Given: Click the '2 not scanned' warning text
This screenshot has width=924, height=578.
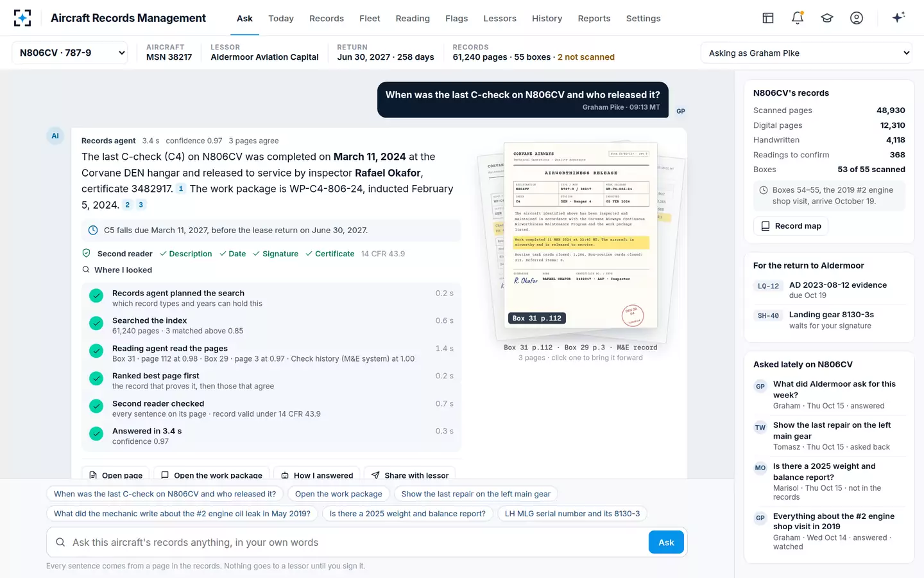Looking at the screenshot, I should tap(586, 57).
